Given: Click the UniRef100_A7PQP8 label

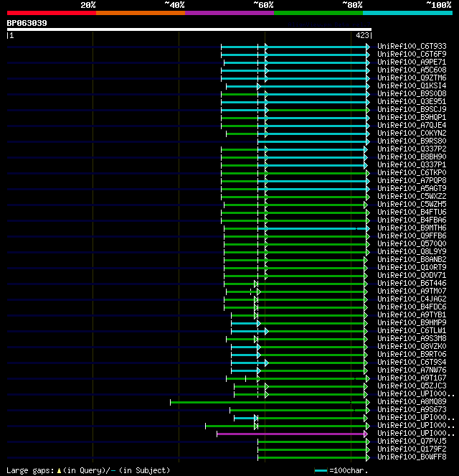Looking at the screenshot, I should pyautogui.click(x=412, y=180).
